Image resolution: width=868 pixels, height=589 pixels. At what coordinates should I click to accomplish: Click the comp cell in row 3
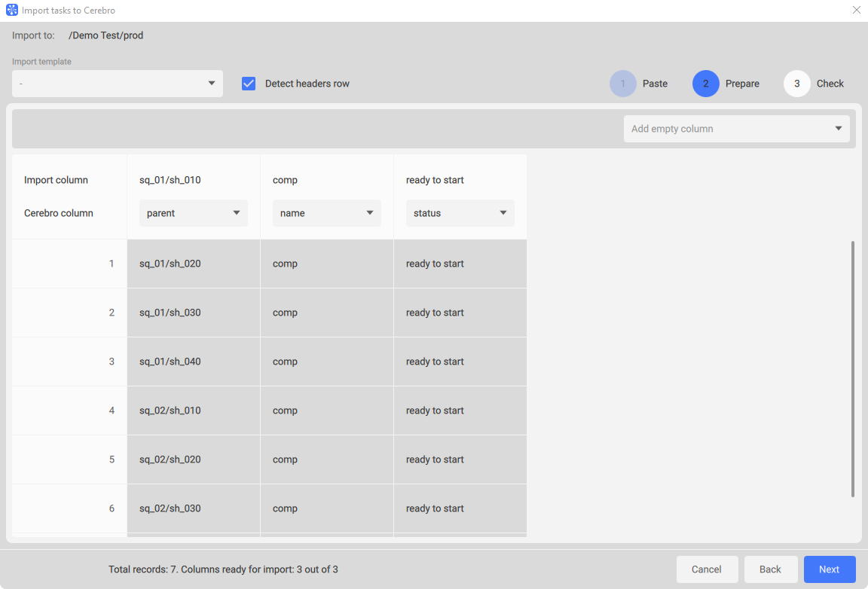pyautogui.click(x=285, y=362)
